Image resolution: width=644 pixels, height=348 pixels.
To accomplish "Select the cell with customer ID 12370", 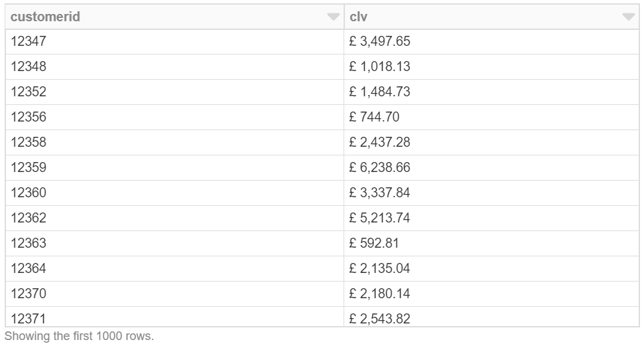I will point(29,294).
